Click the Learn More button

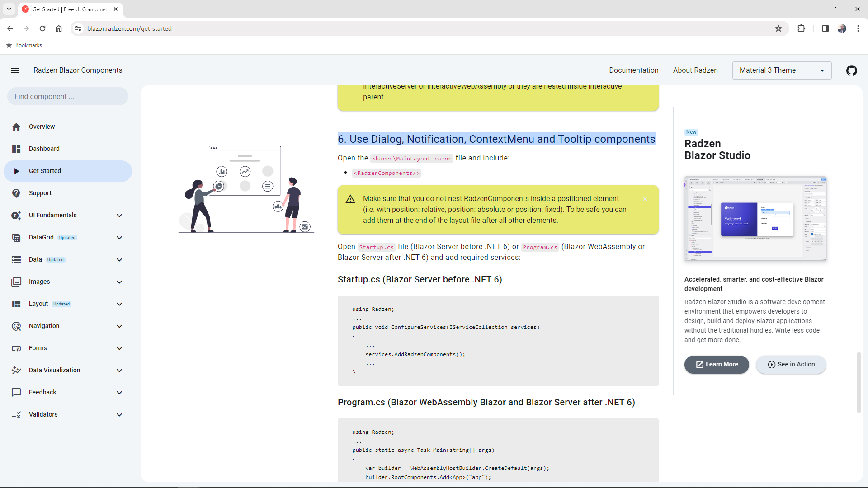[x=717, y=365]
